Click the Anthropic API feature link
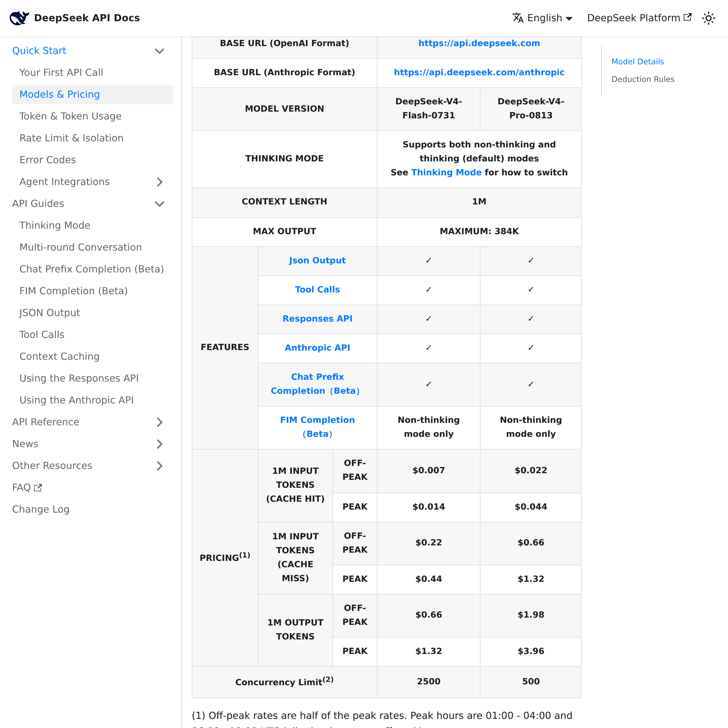This screenshot has width=728, height=728. 317,348
